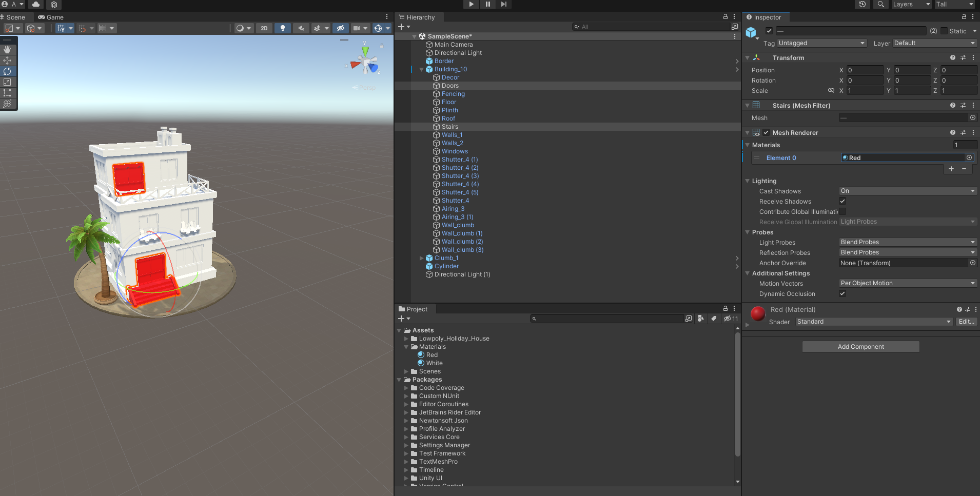
Task: Select the Rect transform tool
Action: click(7, 93)
